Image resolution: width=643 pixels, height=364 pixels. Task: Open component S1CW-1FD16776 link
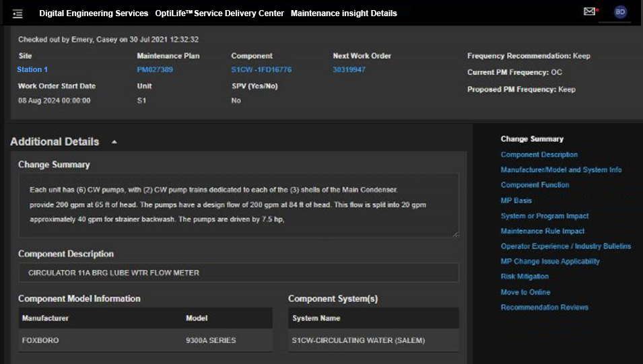[x=261, y=70]
